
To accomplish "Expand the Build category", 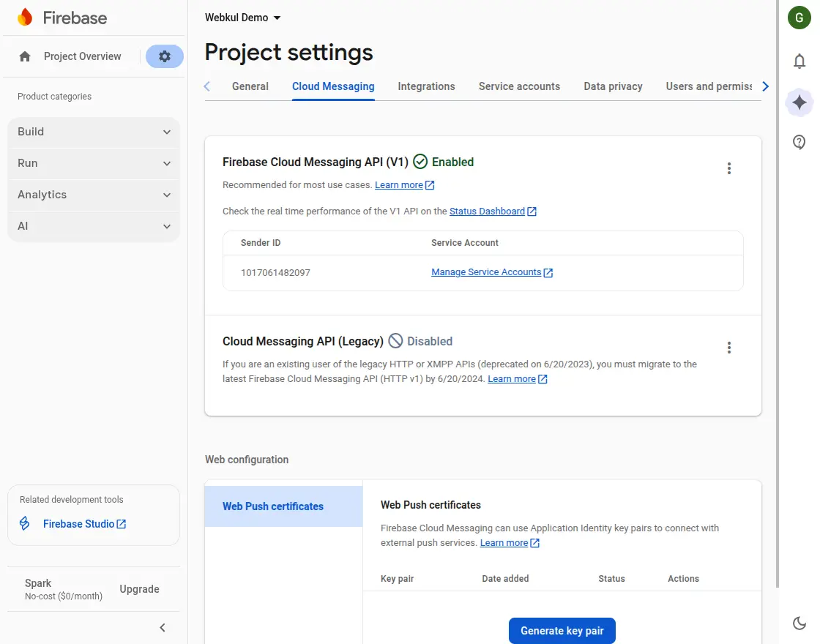I will [x=94, y=132].
